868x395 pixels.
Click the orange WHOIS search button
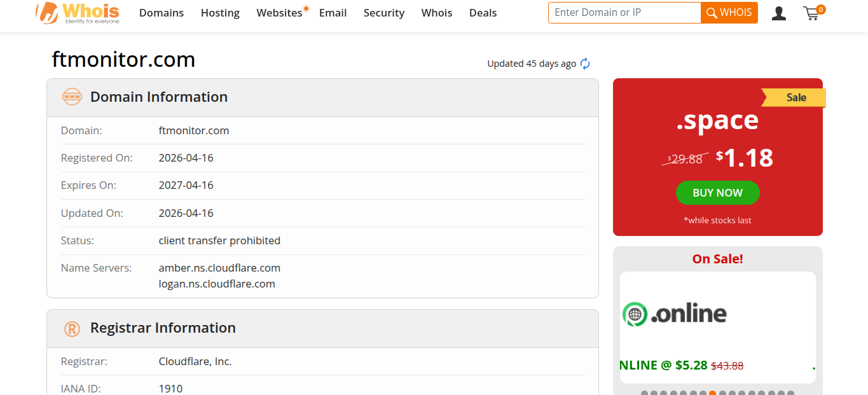729,13
